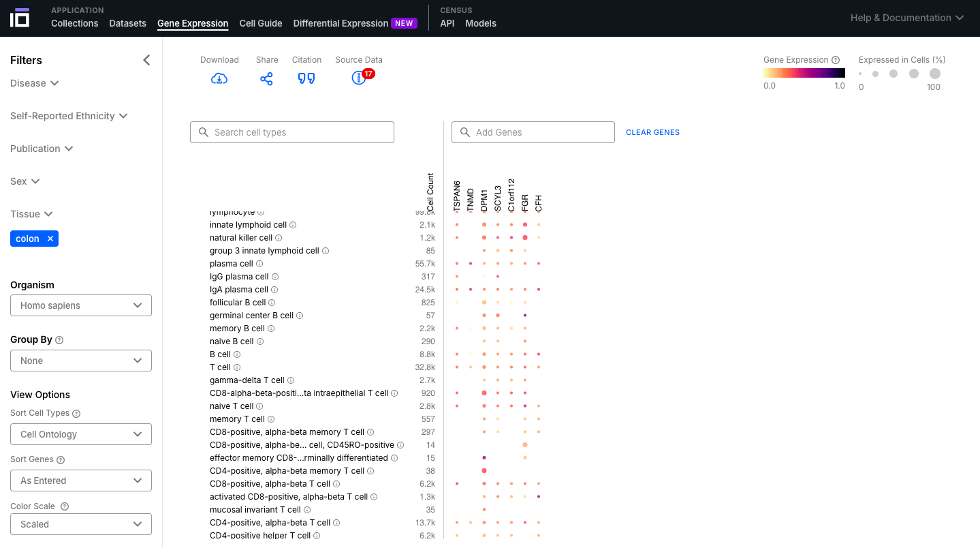This screenshot has height=548, width=980.
Task: Click the Add Genes search field
Action: pos(533,132)
